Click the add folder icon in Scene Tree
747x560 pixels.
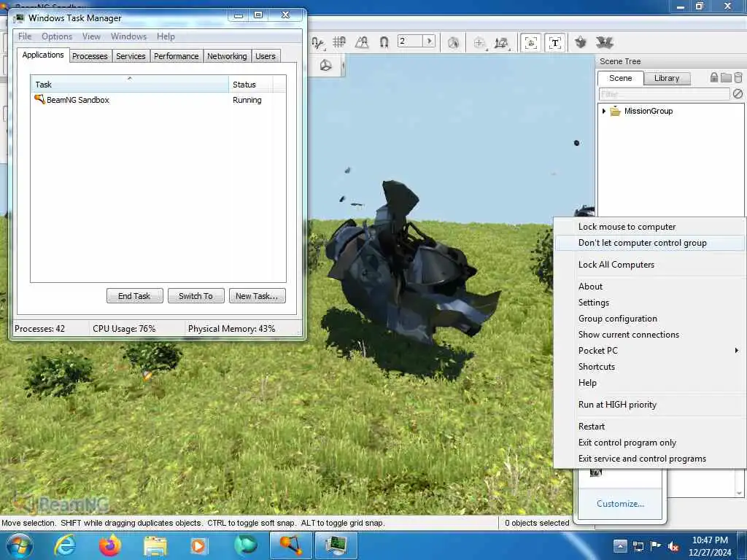[x=726, y=77]
